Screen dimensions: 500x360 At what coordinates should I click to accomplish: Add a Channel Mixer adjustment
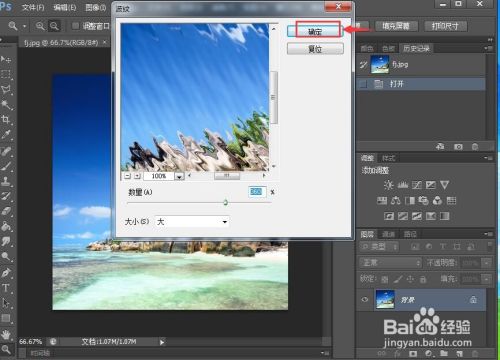pyautogui.click(x=437, y=200)
